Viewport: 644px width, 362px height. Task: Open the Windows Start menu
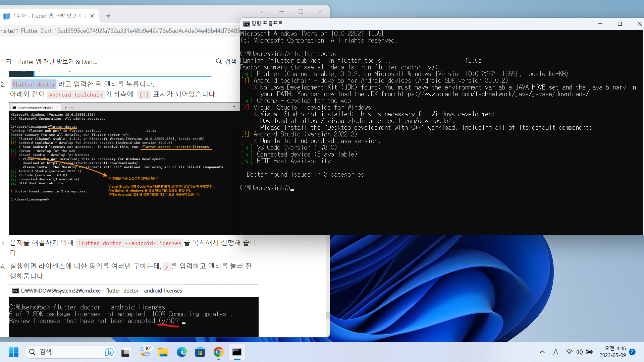point(13,352)
